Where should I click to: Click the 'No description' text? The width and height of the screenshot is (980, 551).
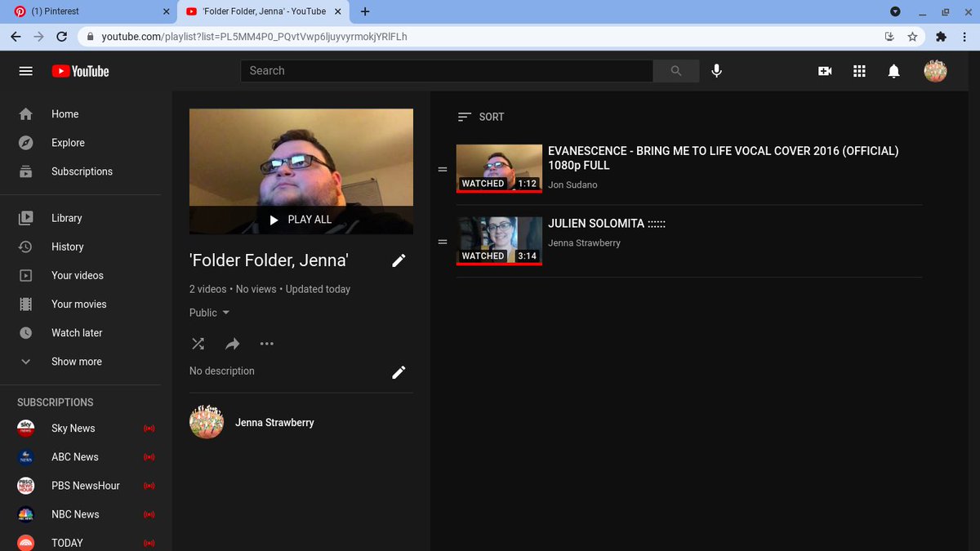point(222,371)
